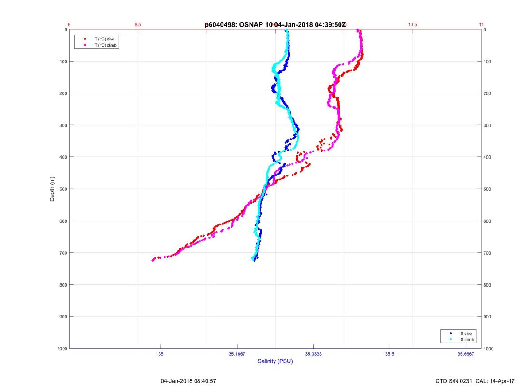The height and width of the screenshot is (392, 532).
Task: Select the 'T (°C) dive' legend entry
Action: 104,39
